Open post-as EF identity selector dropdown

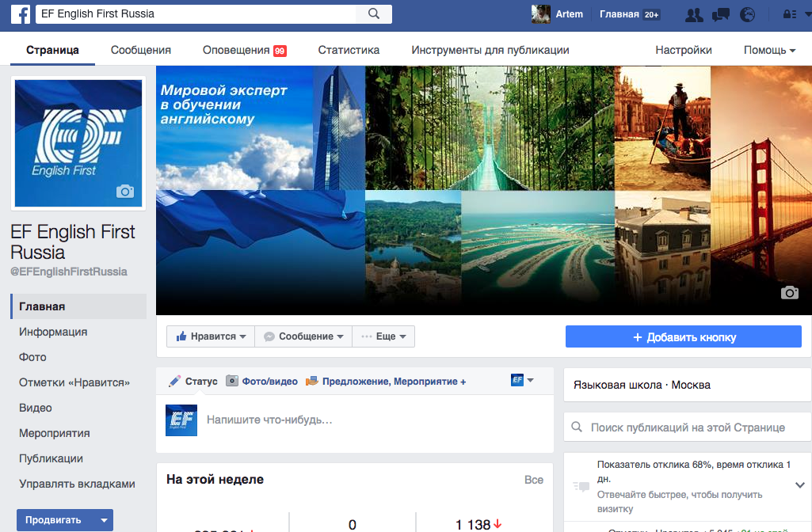[x=522, y=380]
